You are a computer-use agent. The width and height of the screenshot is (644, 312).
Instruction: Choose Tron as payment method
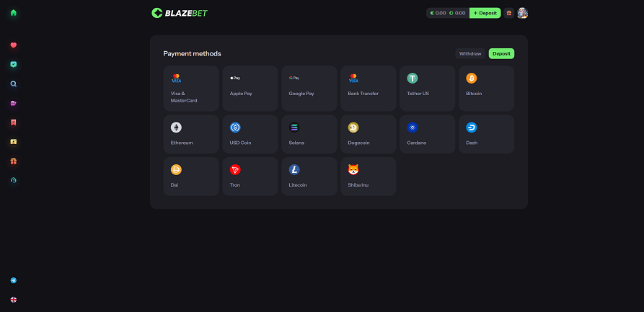[x=250, y=177]
